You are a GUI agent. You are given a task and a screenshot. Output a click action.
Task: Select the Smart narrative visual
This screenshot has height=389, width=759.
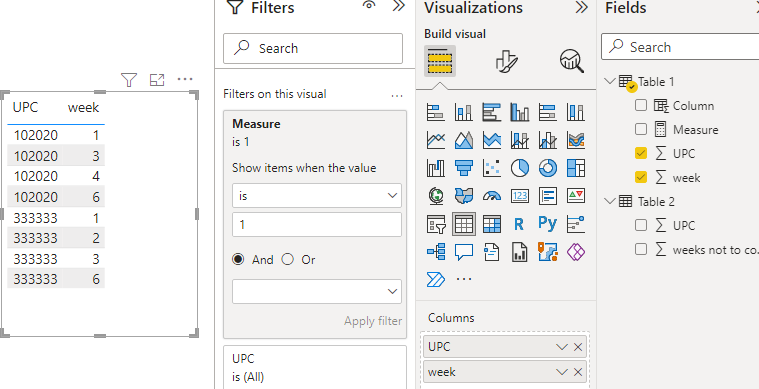[x=492, y=252]
